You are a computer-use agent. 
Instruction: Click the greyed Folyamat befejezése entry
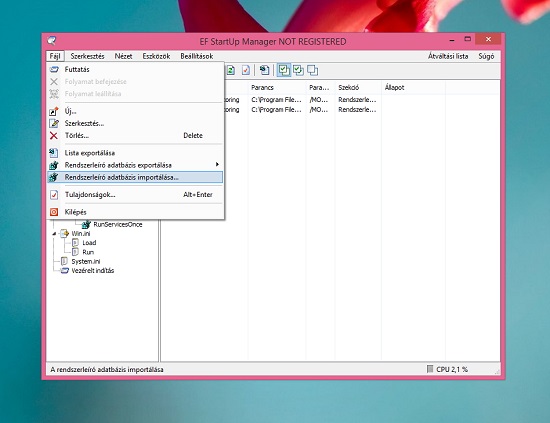click(x=135, y=82)
